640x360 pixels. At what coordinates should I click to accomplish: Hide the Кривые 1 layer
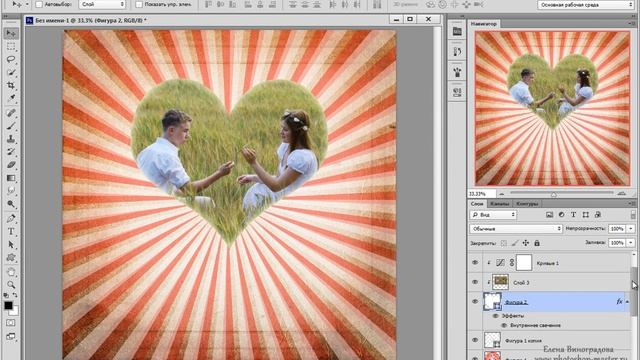[x=475, y=263]
